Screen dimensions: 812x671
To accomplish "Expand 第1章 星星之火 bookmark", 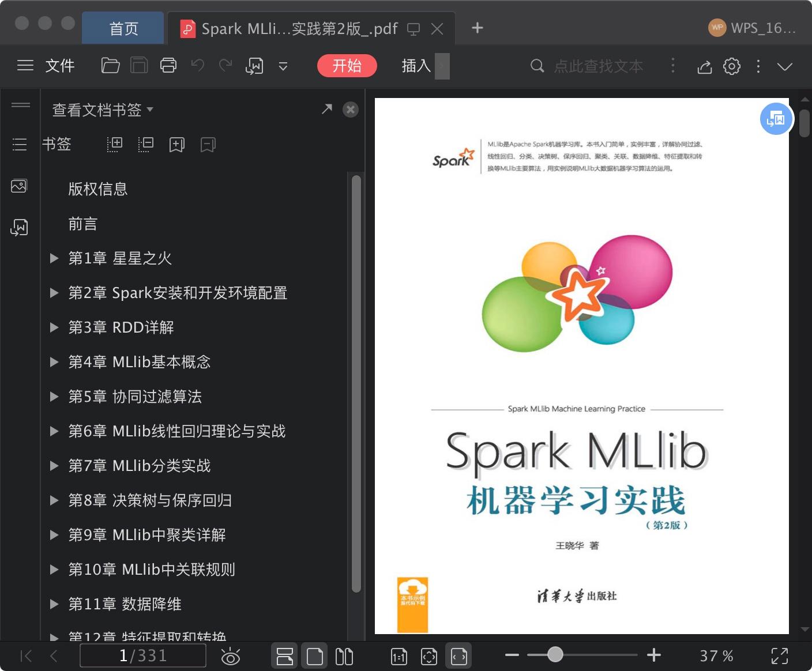I will pos(54,258).
